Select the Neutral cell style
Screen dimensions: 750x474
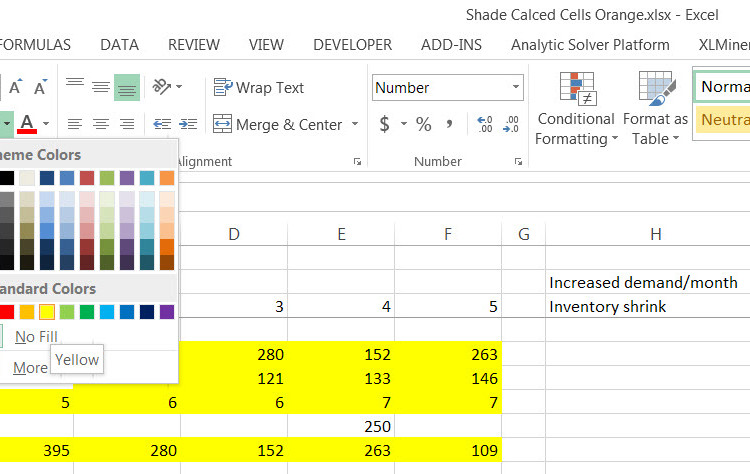coord(721,120)
